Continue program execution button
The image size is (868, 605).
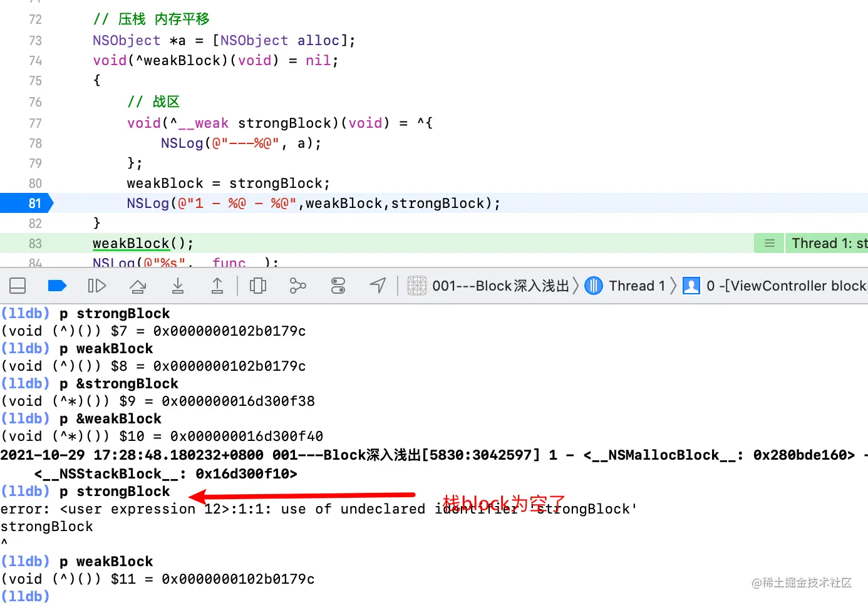(x=97, y=286)
